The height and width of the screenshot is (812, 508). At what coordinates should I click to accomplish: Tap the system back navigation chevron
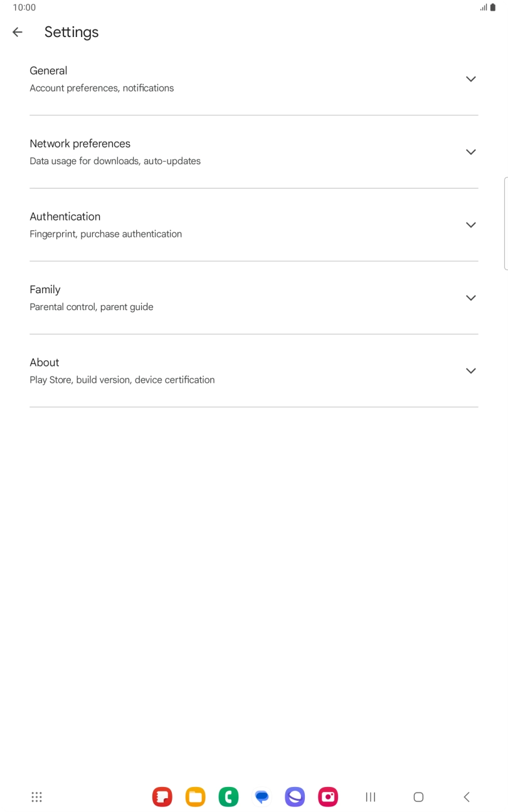467,797
